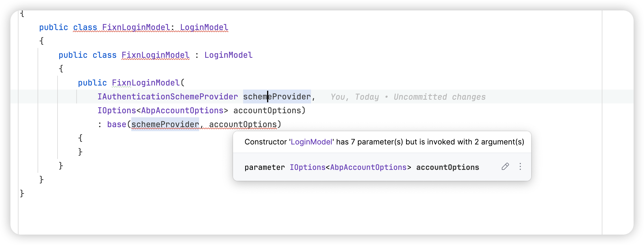
Task: Click the base keyword in constructor
Action: [x=116, y=124]
